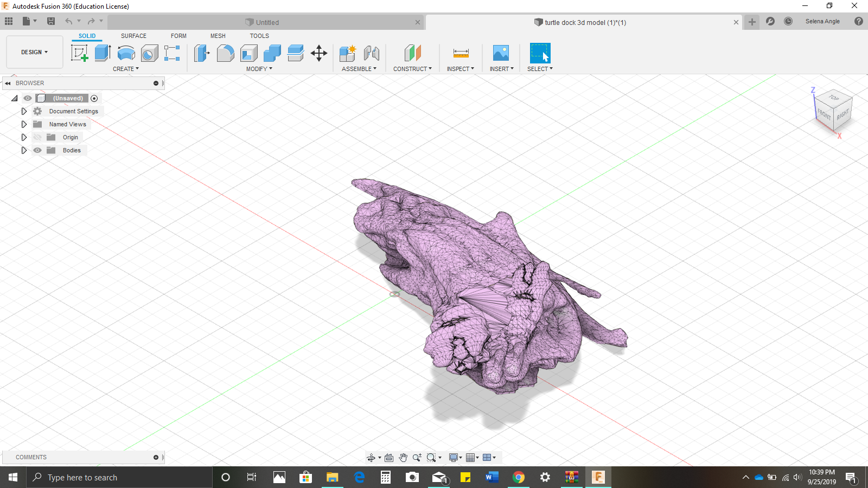Click the Insert Decal image icon

pos(501,53)
